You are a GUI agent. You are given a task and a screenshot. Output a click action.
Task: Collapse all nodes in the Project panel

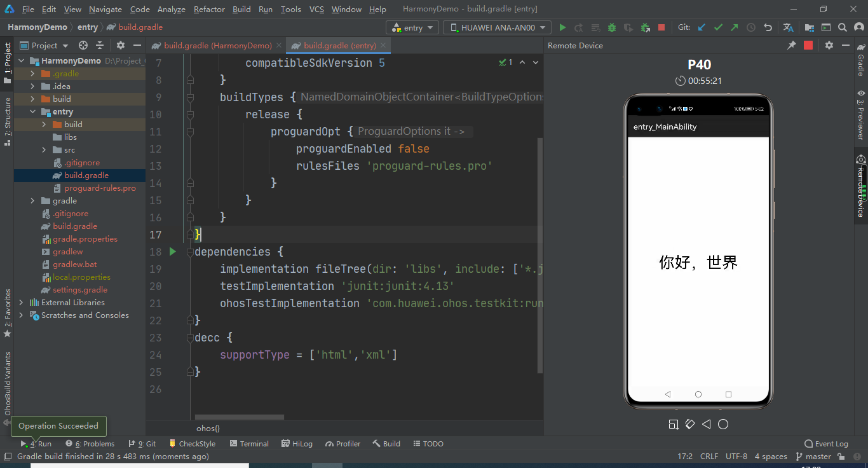(100, 45)
